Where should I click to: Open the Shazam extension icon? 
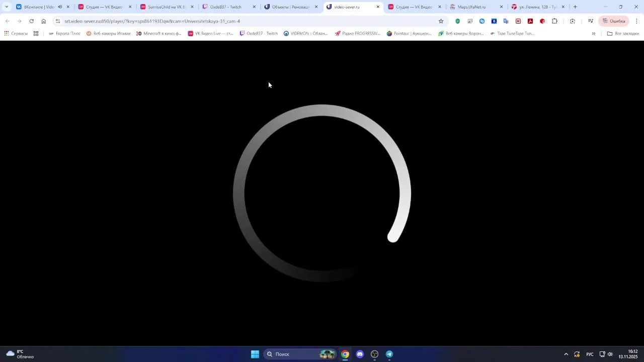[482, 21]
